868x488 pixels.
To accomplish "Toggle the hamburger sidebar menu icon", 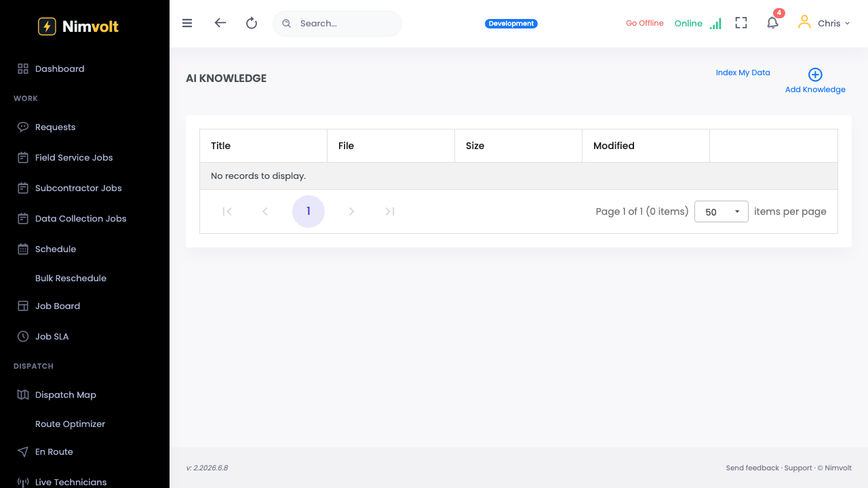I will pyautogui.click(x=187, y=23).
